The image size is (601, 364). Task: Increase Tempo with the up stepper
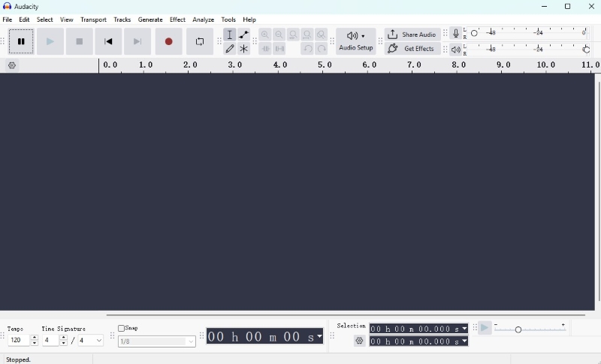coord(35,338)
